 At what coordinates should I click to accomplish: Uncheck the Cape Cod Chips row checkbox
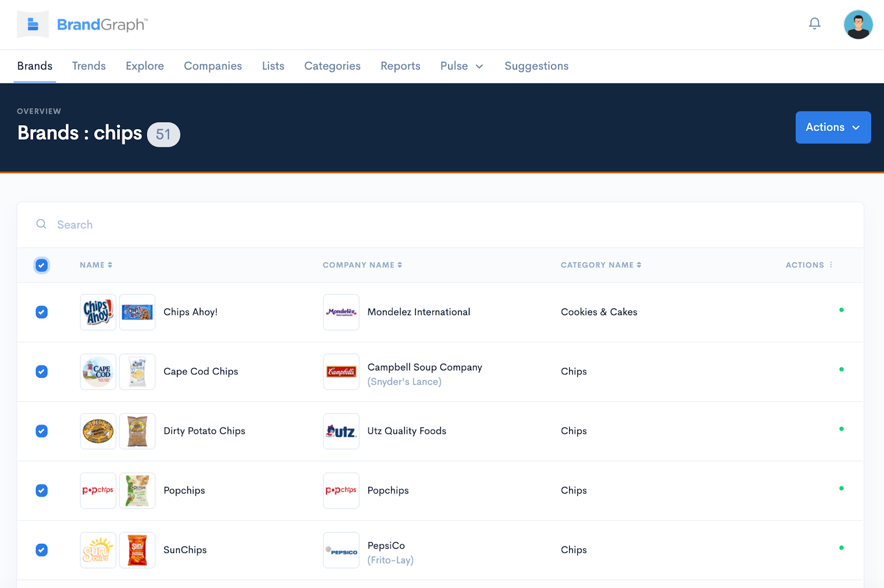pyautogui.click(x=41, y=372)
